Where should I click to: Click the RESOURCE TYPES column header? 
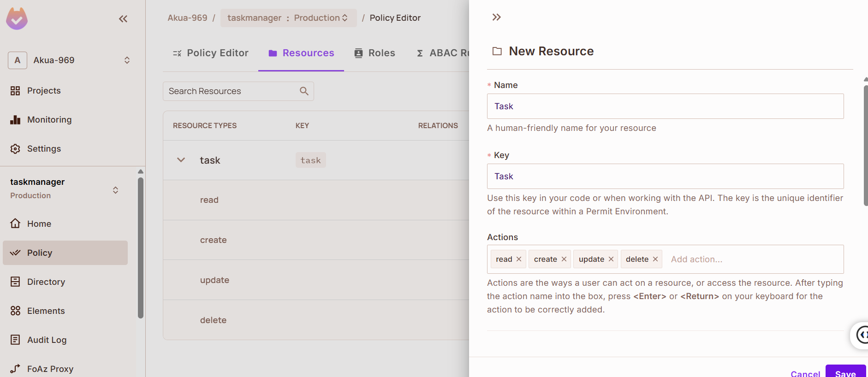205,125
